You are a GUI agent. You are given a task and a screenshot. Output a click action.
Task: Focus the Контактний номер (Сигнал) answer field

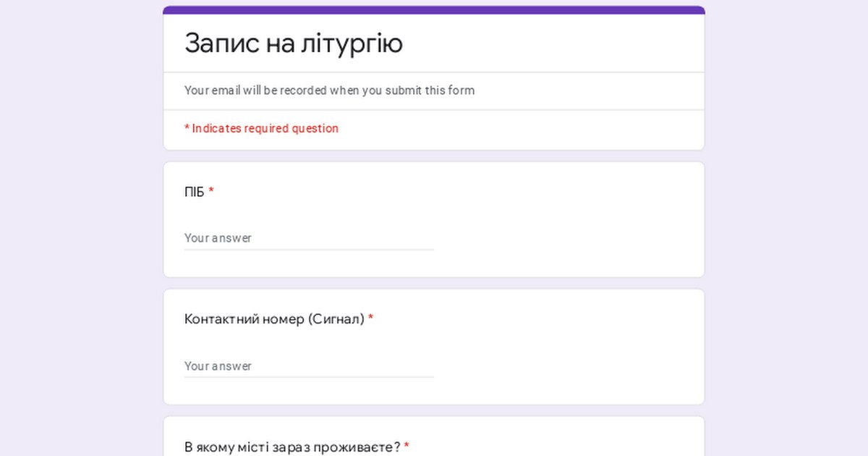(x=309, y=366)
